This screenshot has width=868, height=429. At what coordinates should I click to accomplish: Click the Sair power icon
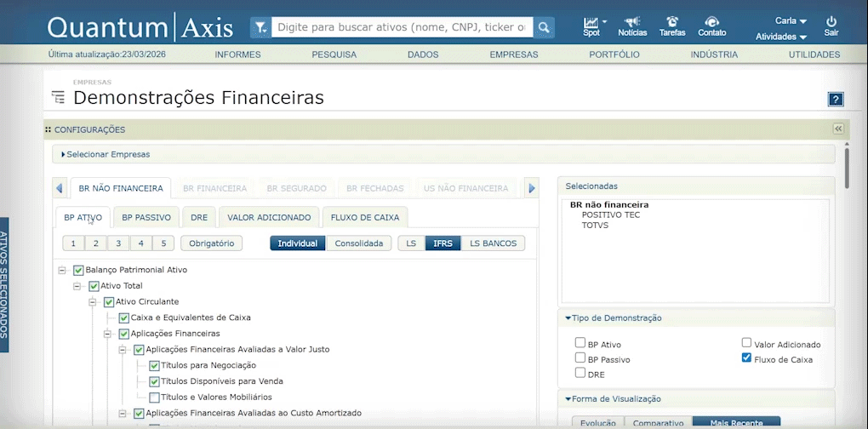click(x=831, y=21)
